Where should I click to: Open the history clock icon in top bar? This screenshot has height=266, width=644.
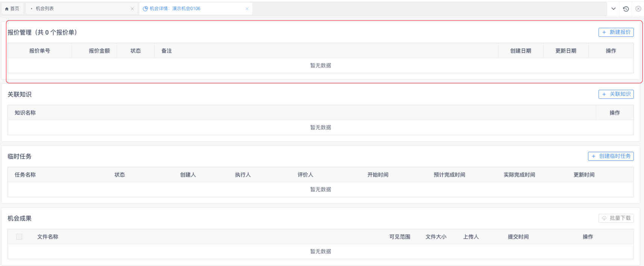click(x=626, y=9)
